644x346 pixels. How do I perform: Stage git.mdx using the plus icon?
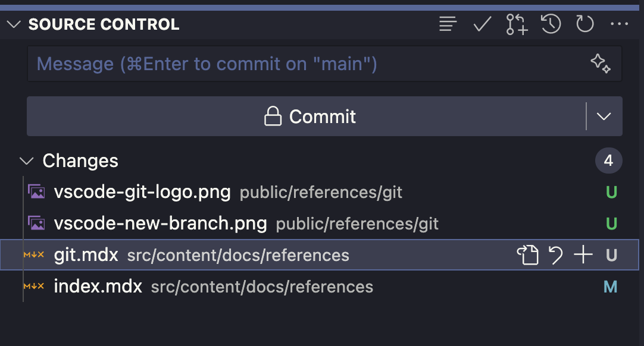583,255
